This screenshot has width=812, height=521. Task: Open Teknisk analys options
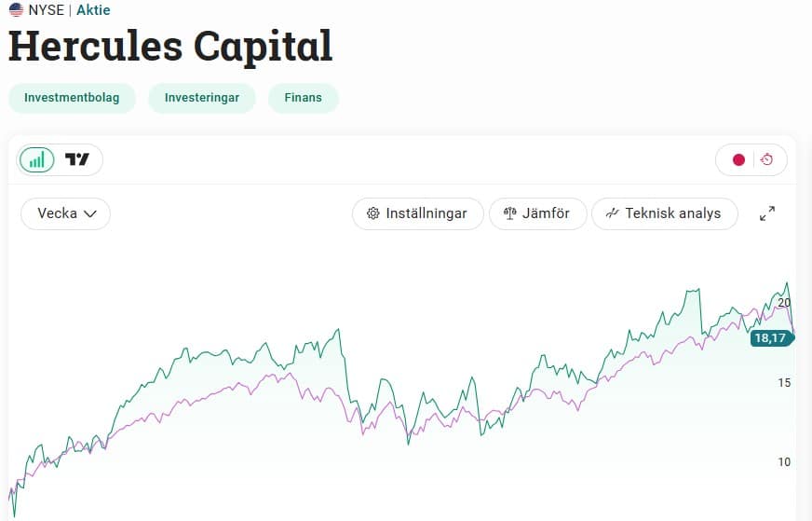click(665, 213)
